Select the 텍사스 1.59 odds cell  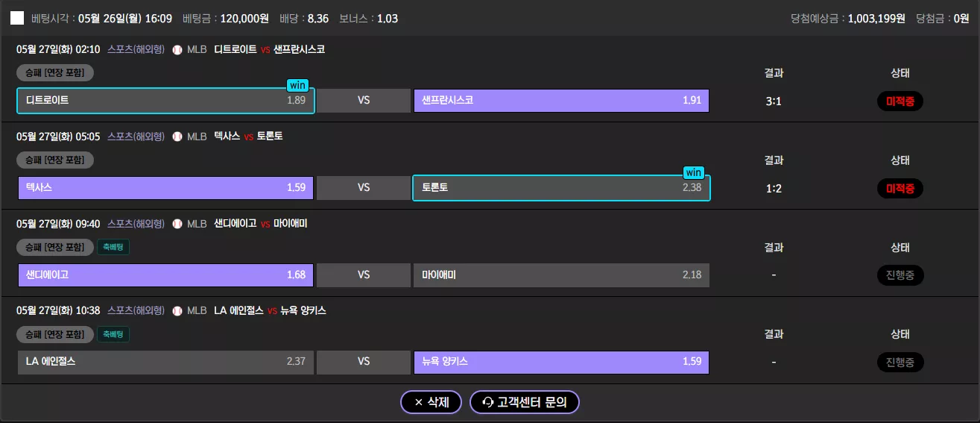coord(166,187)
